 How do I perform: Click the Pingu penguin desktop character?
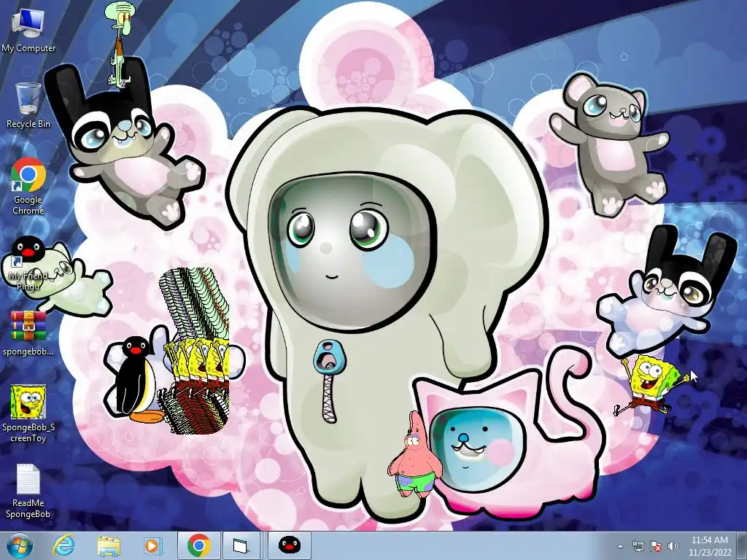coord(138,379)
